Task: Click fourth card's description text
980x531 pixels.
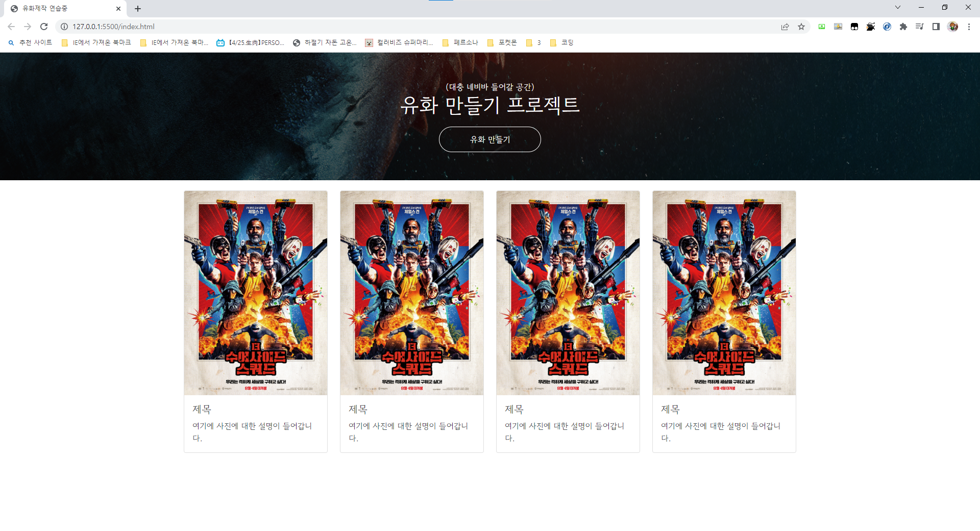Action: (x=721, y=432)
